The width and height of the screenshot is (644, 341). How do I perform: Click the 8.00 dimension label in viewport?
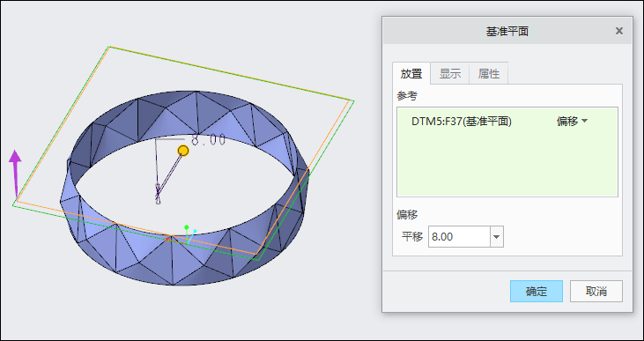209,140
